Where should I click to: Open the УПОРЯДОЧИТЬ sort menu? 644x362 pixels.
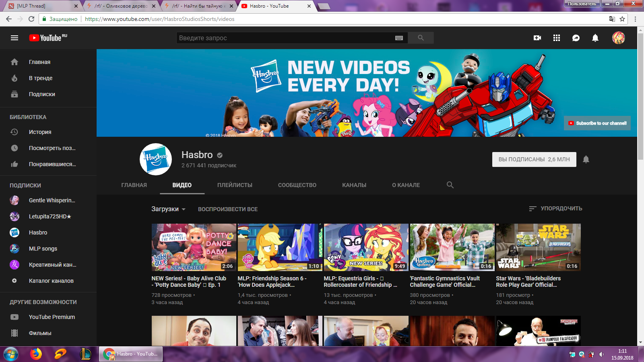click(555, 208)
